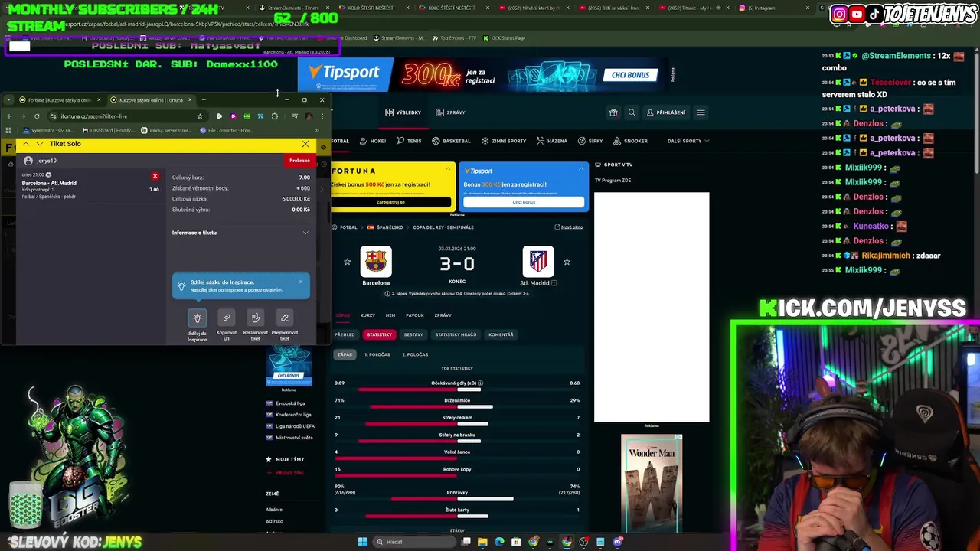The image size is (980, 551).
Task: Remove the Barcelona - Atl.Madrid bet with red X
Action: pyautogui.click(x=155, y=176)
